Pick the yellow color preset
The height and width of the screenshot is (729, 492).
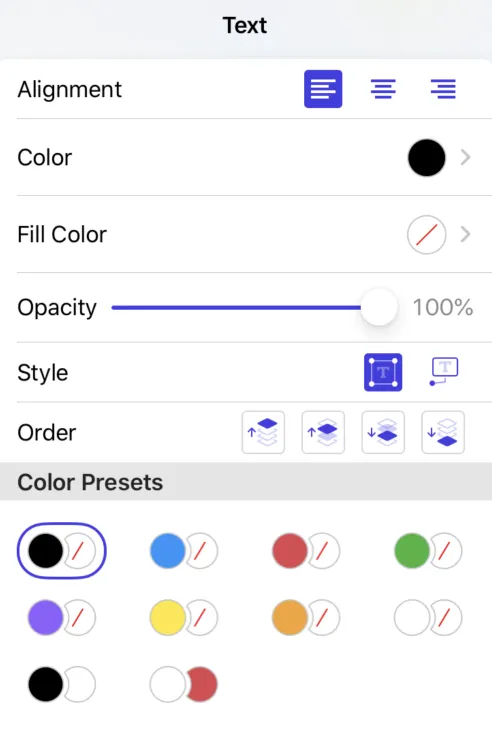[184, 618]
